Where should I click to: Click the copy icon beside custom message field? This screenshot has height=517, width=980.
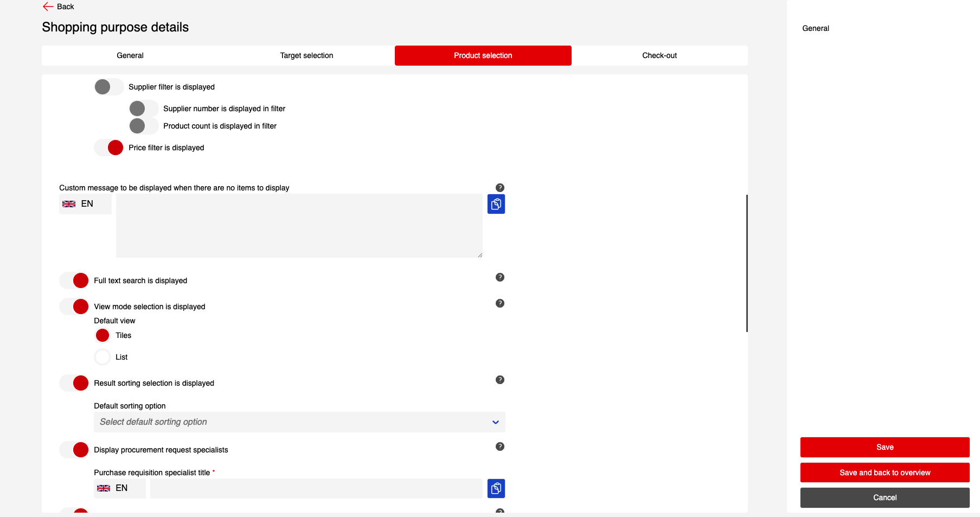(x=496, y=204)
